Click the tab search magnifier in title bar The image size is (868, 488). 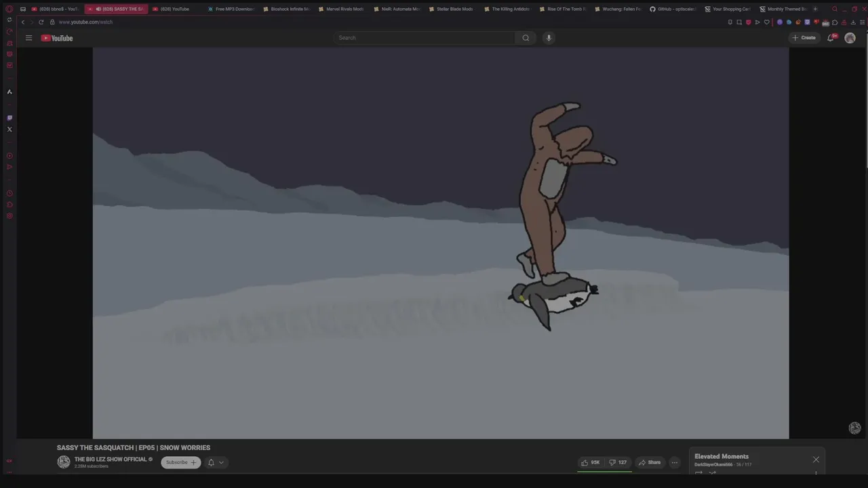[x=835, y=9]
